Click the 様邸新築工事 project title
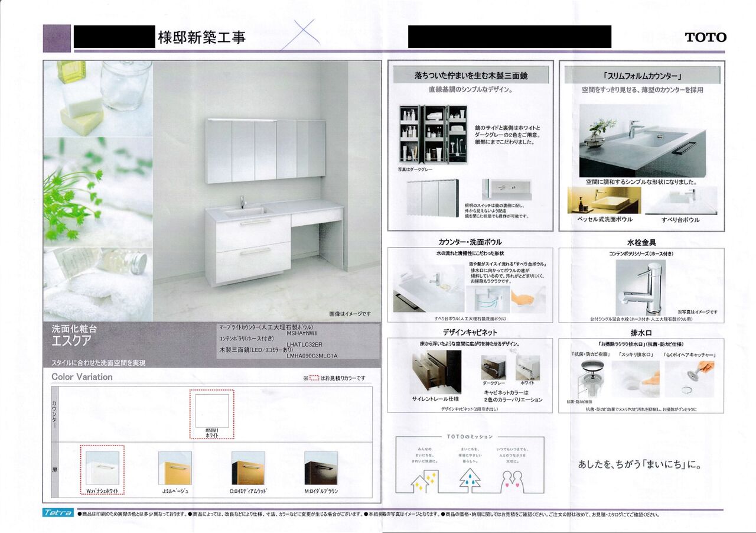This screenshot has height=533, width=756. pos(201,38)
